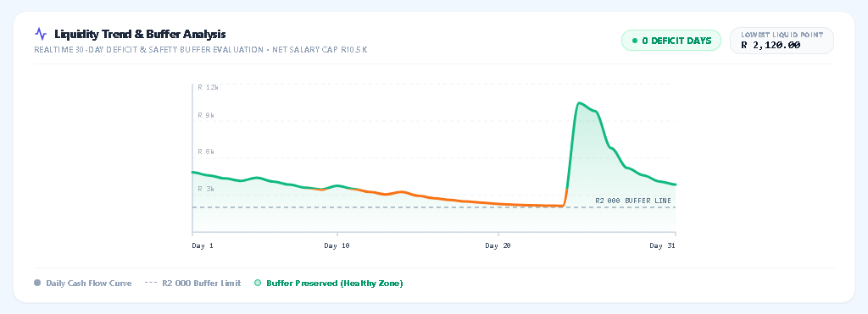The image size is (868, 314).
Task: Click the R 9k axis label
Action: point(206,116)
